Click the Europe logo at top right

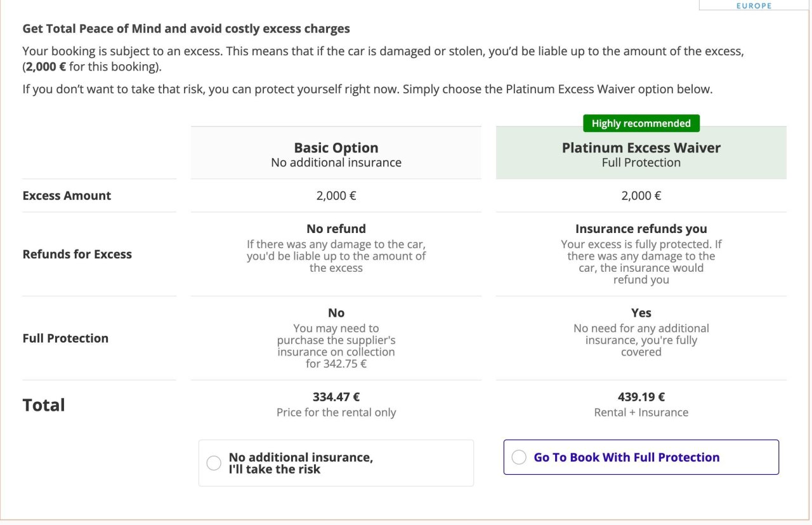754,5
